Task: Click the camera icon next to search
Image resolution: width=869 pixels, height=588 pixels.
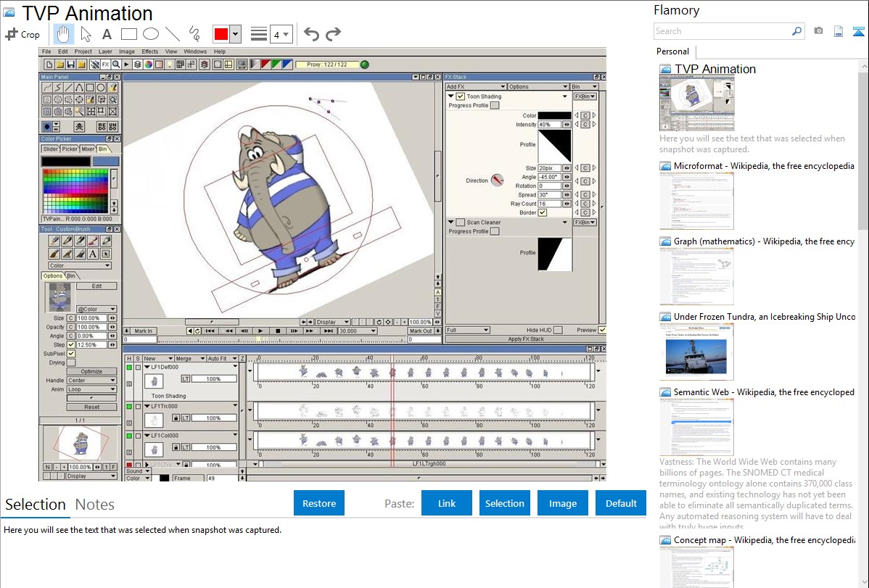Action: click(x=818, y=31)
